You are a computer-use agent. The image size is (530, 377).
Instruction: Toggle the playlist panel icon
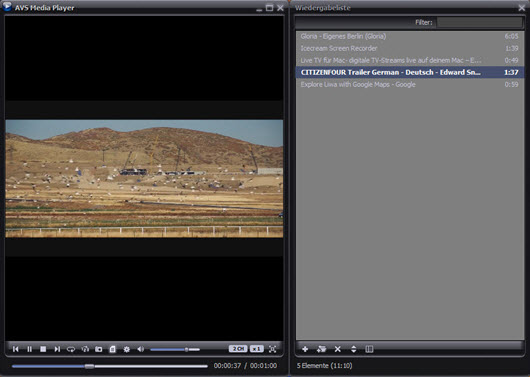coord(113,349)
